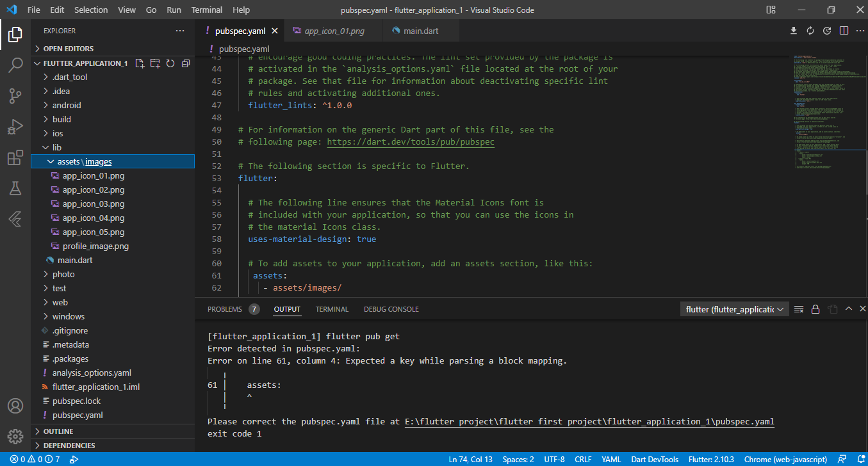Viewport: 868px width, 466px height.
Task: Switch to the Terminal panel tab
Action: point(332,309)
